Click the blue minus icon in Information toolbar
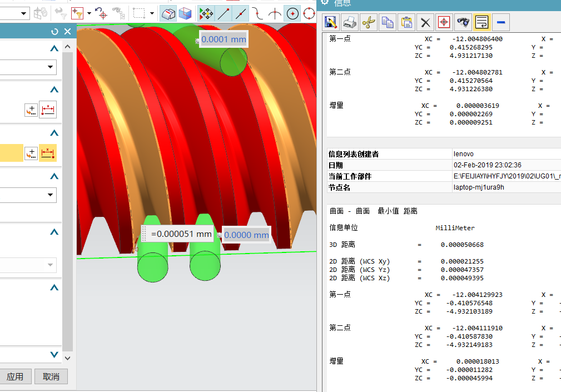Screen dimensions: 561x392 point(501,23)
